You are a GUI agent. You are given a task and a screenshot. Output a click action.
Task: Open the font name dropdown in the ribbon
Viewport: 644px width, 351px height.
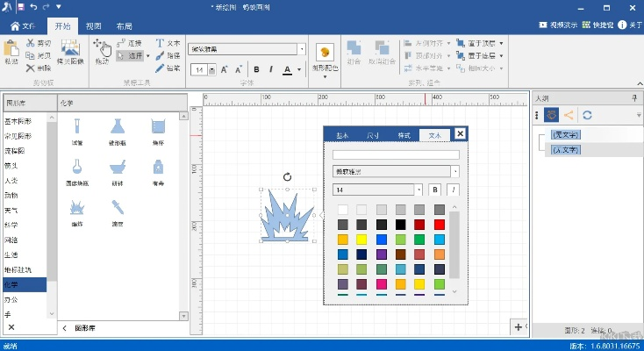(302, 49)
